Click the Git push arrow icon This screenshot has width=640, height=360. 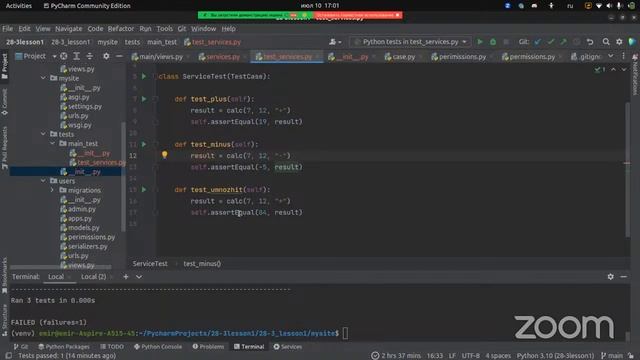click(564, 42)
